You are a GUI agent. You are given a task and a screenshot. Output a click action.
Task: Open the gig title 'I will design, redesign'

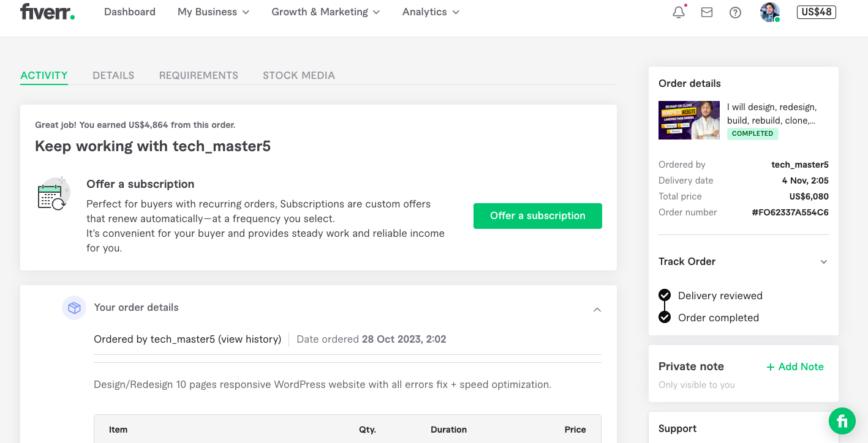point(772,114)
